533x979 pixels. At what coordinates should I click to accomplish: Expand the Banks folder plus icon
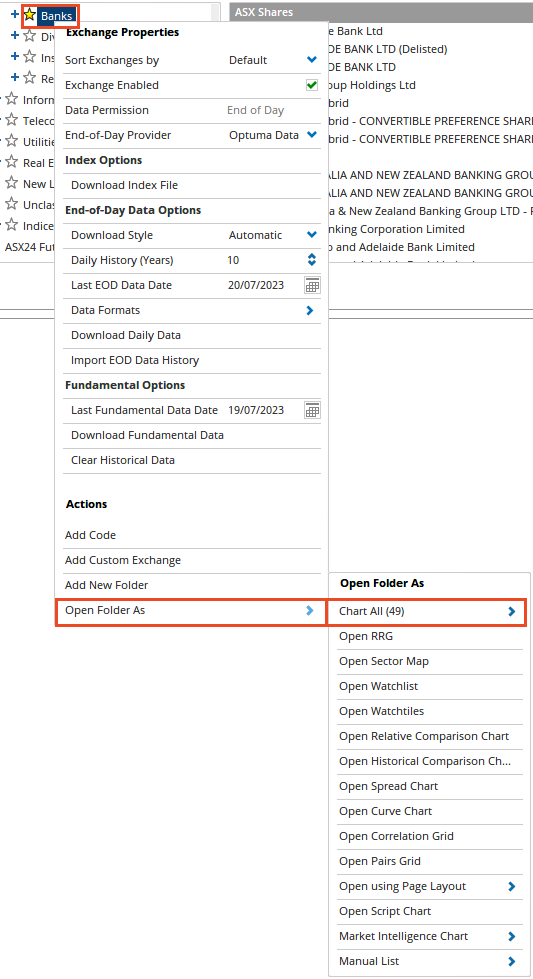pos(15,14)
